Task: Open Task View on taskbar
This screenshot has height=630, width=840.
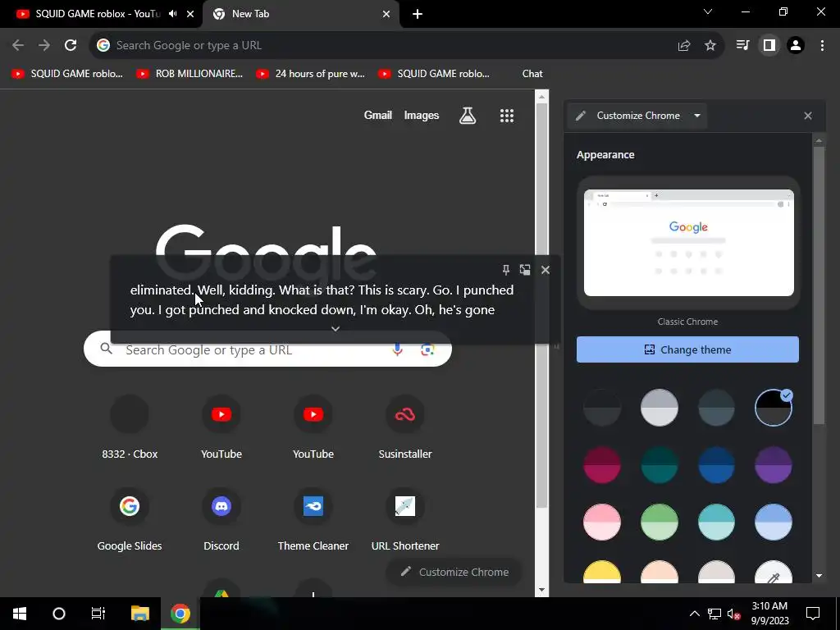Action: point(98,614)
